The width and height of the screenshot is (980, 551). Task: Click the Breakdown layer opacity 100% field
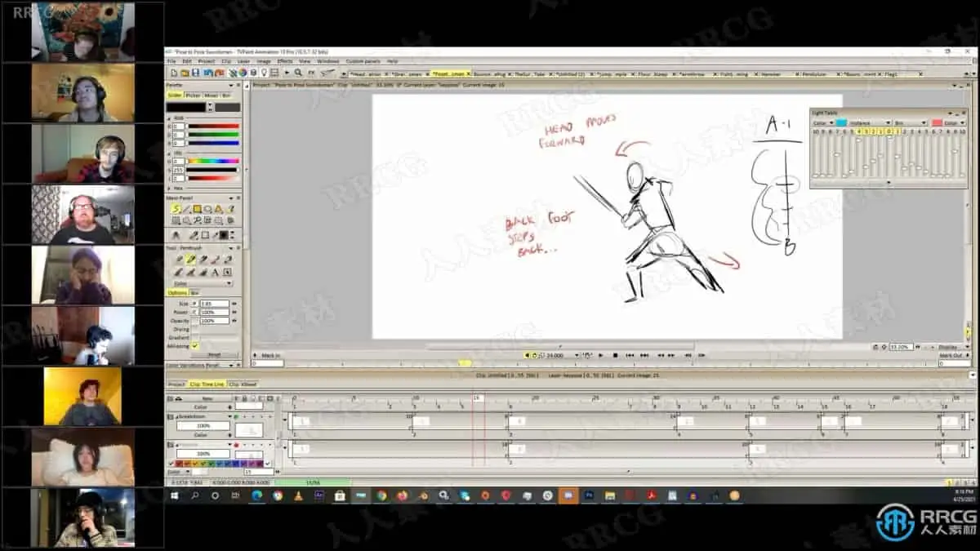click(203, 426)
